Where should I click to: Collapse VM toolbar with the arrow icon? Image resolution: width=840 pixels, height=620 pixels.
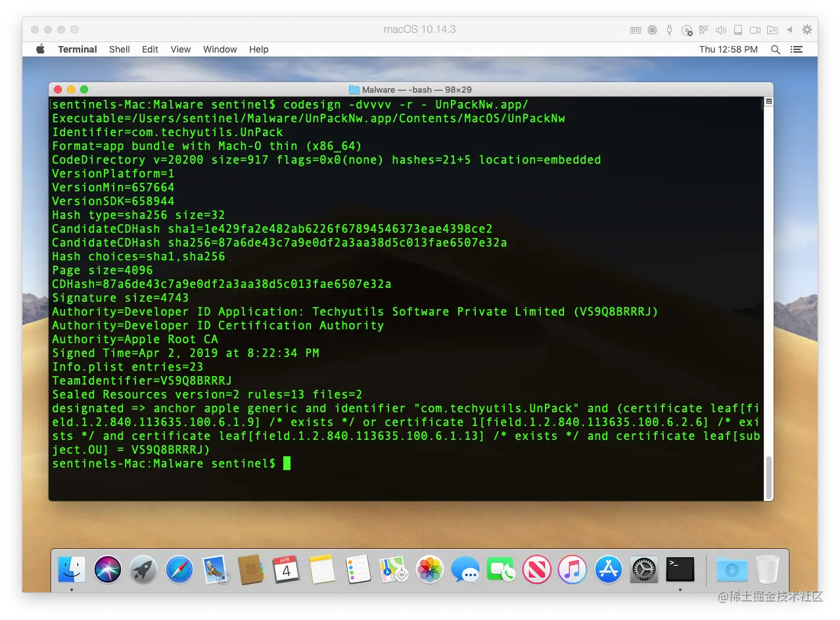790,30
